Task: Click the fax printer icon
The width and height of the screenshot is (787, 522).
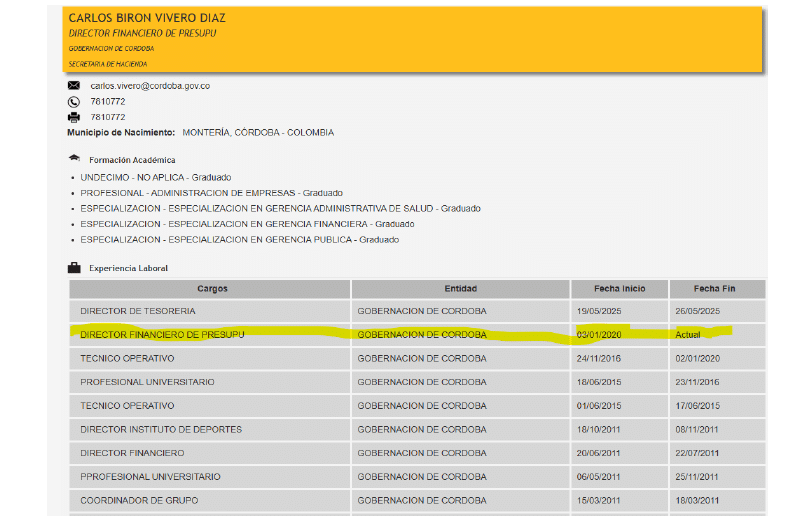Action: [74, 117]
